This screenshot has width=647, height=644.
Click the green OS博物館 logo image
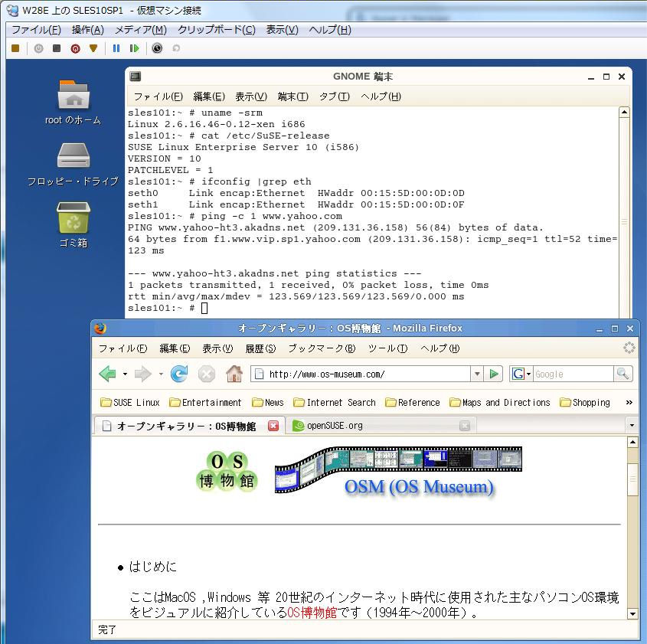point(227,471)
